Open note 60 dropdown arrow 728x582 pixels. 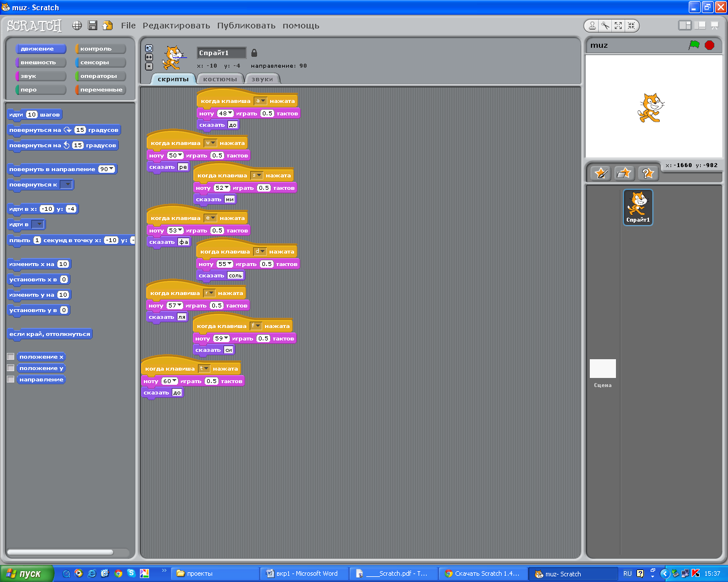(x=174, y=381)
